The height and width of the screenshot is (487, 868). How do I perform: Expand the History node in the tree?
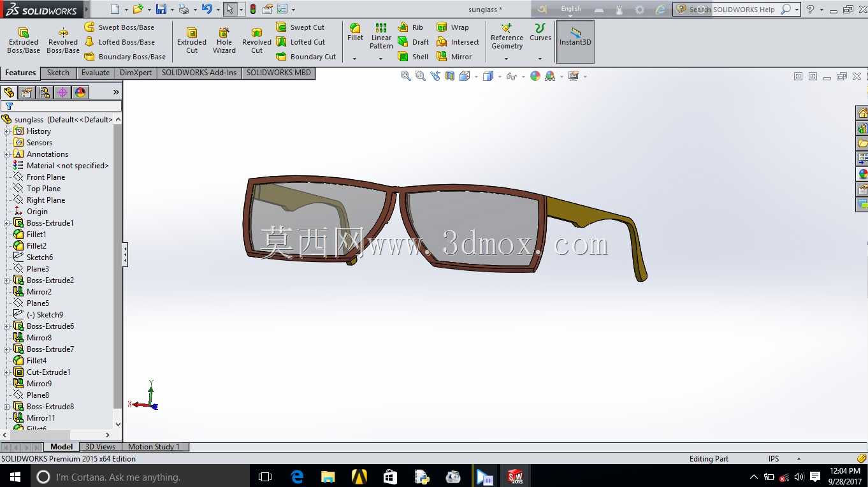point(7,131)
